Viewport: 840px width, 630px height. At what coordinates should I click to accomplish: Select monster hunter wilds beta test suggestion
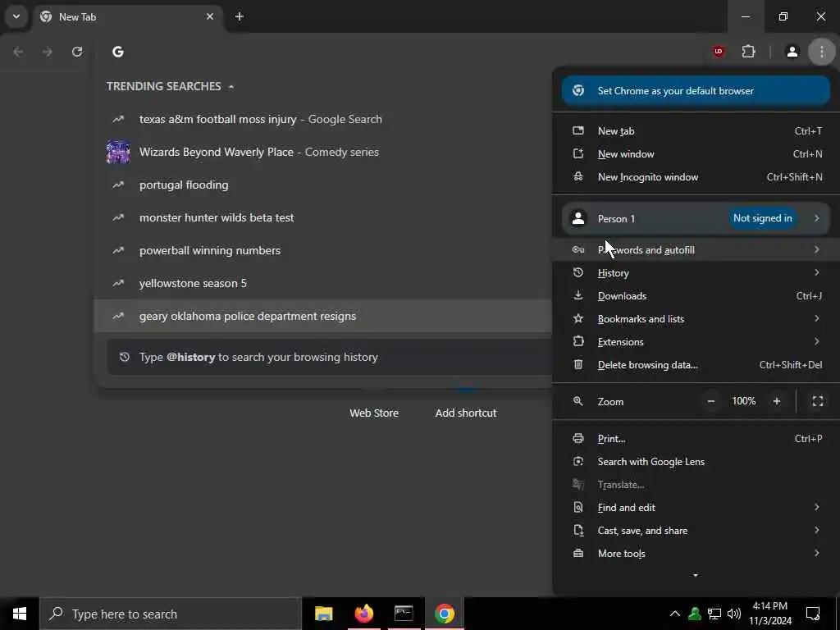(x=323, y=217)
